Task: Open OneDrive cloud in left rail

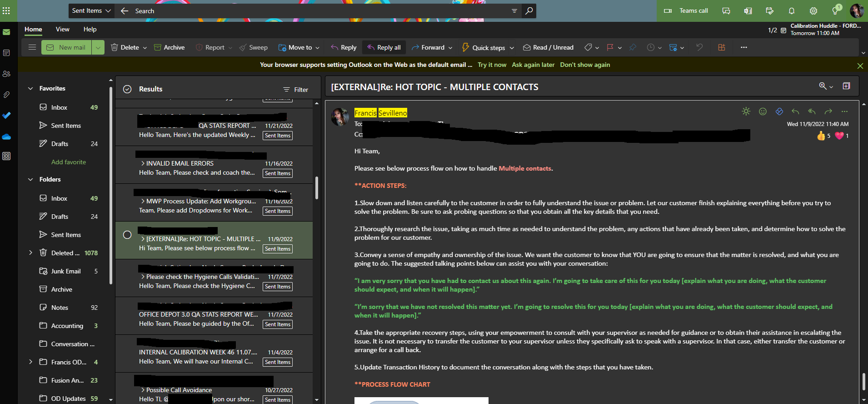Action: 6,136
